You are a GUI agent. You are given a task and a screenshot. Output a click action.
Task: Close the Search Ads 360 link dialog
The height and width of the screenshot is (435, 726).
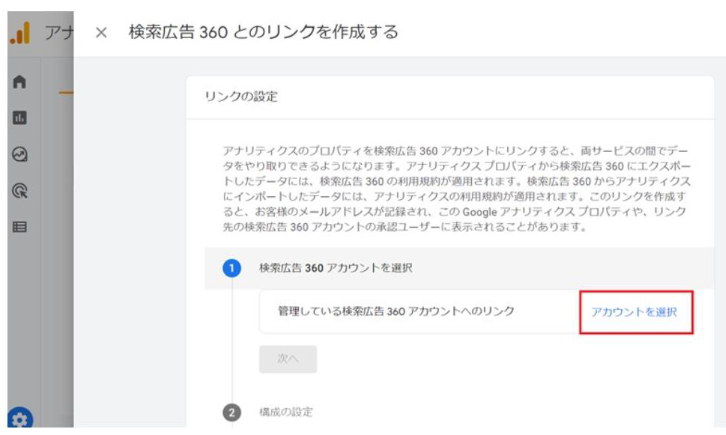point(100,32)
